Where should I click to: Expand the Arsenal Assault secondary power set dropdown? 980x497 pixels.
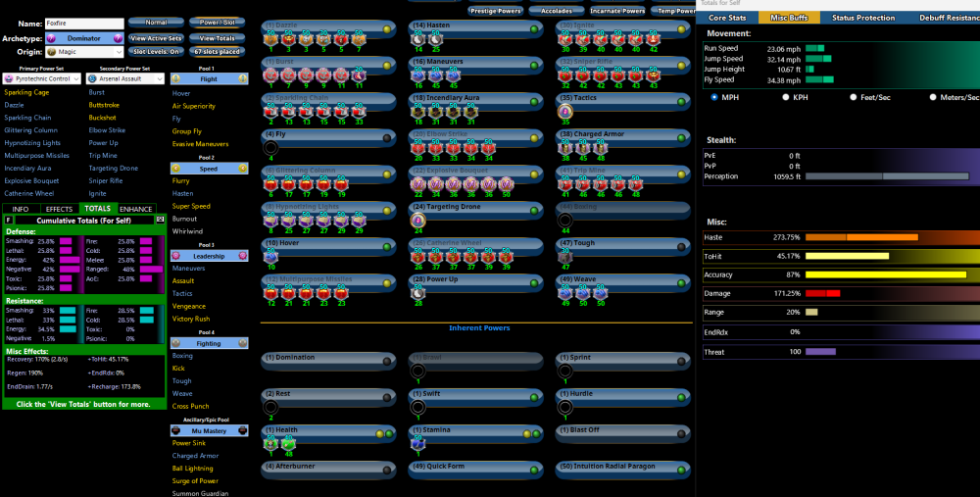pyautogui.click(x=125, y=78)
